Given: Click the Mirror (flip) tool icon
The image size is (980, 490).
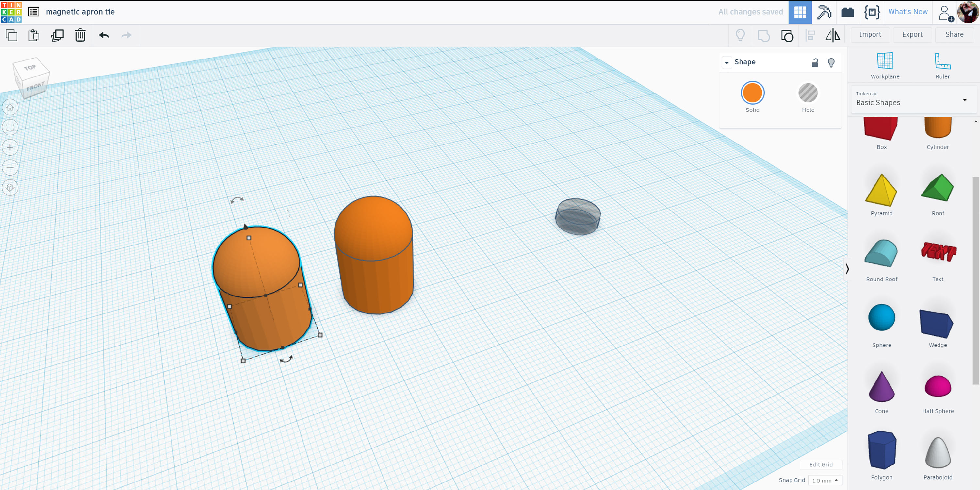Looking at the screenshot, I should click(x=833, y=35).
